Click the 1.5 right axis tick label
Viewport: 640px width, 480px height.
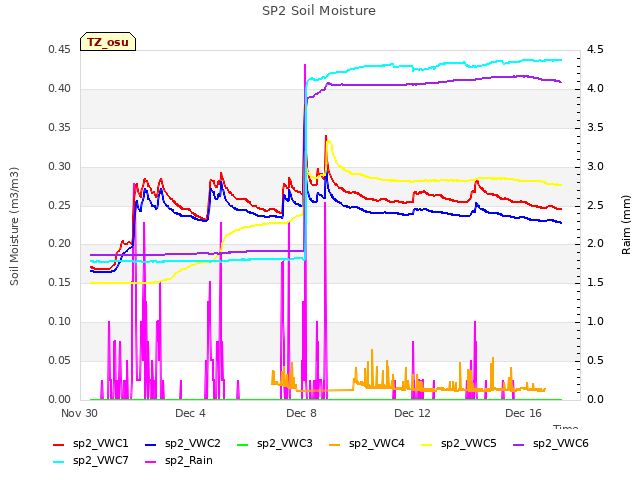pos(595,283)
